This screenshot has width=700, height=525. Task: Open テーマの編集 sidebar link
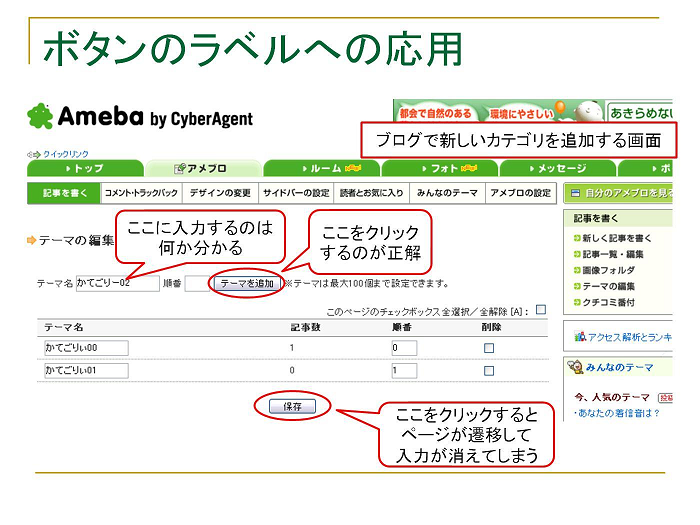tap(608, 287)
